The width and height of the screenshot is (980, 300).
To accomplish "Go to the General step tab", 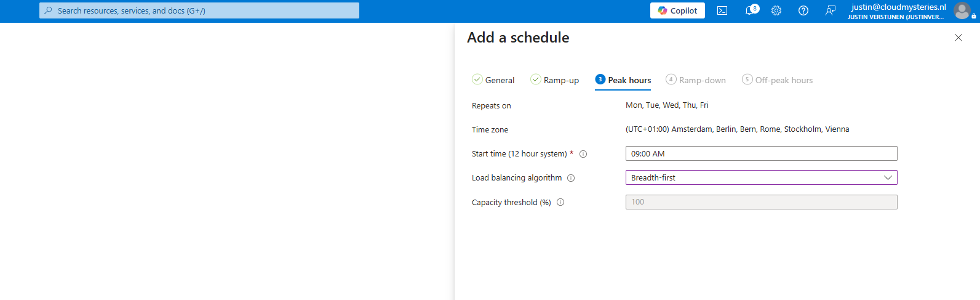I will (x=493, y=80).
